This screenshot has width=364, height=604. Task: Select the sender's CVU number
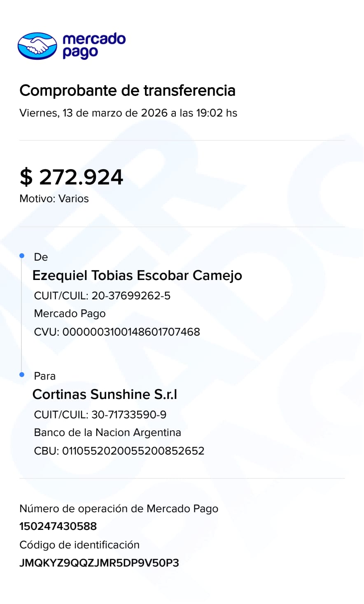[x=117, y=332]
